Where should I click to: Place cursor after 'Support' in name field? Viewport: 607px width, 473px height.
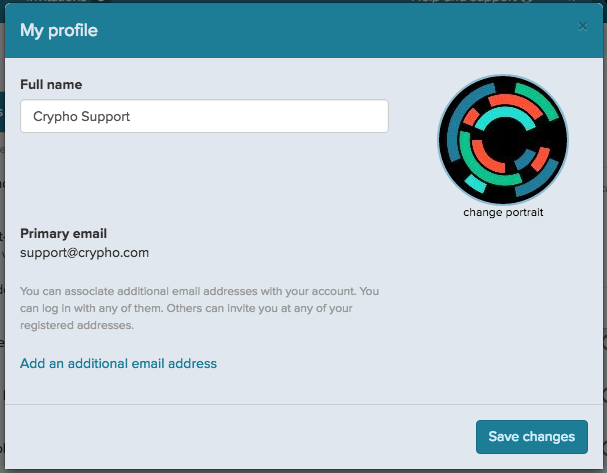130,117
